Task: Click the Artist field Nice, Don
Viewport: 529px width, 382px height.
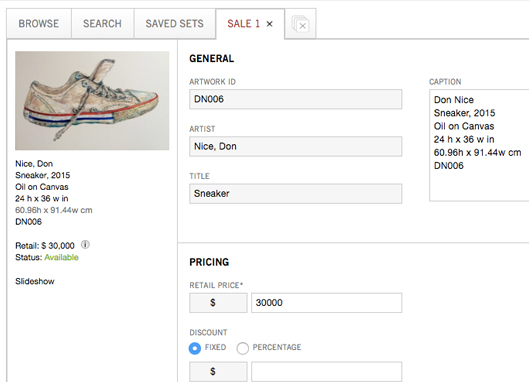Action: click(296, 146)
